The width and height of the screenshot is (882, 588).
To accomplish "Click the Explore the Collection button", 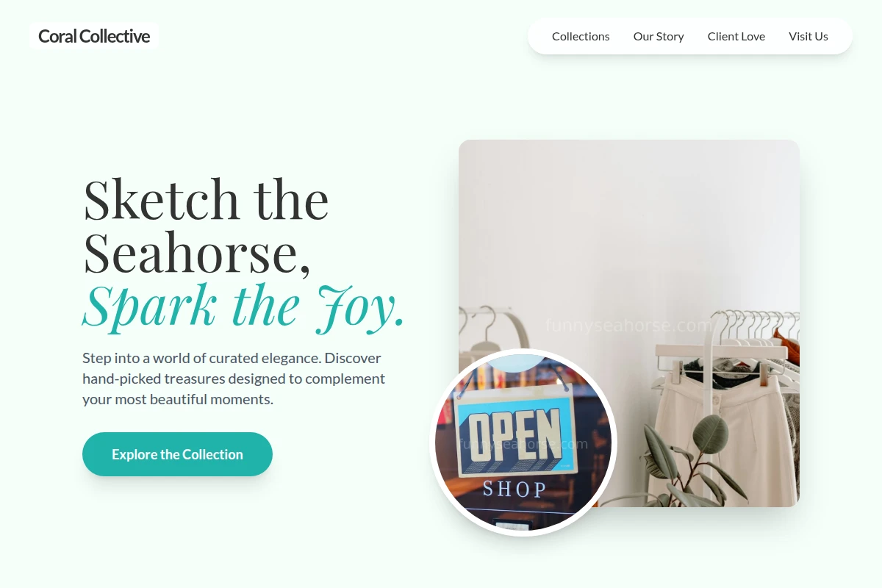I will click(177, 454).
